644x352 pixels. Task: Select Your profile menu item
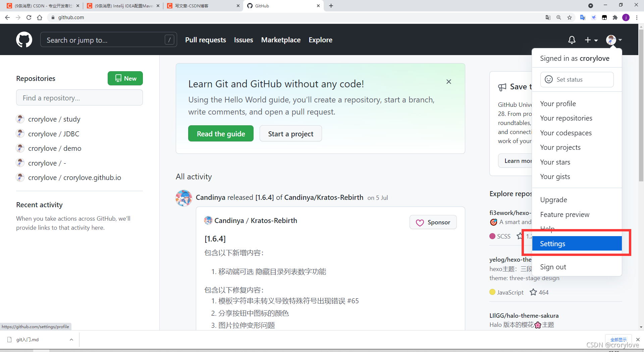click(577, 104)
